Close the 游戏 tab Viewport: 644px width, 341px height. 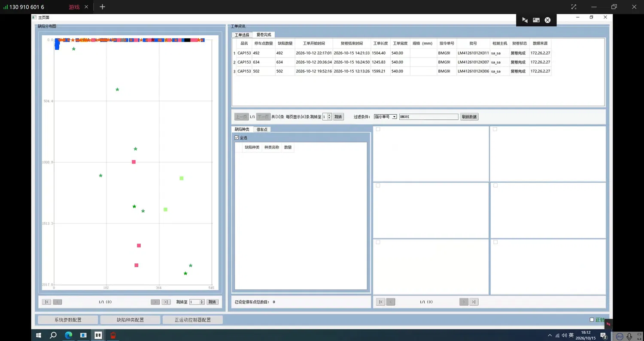(86, 7)
